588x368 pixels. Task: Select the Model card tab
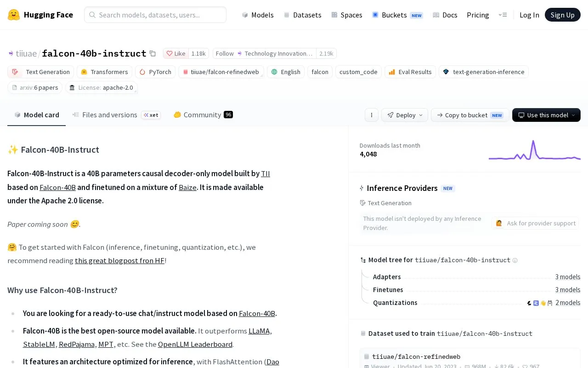tap(37, 115)
